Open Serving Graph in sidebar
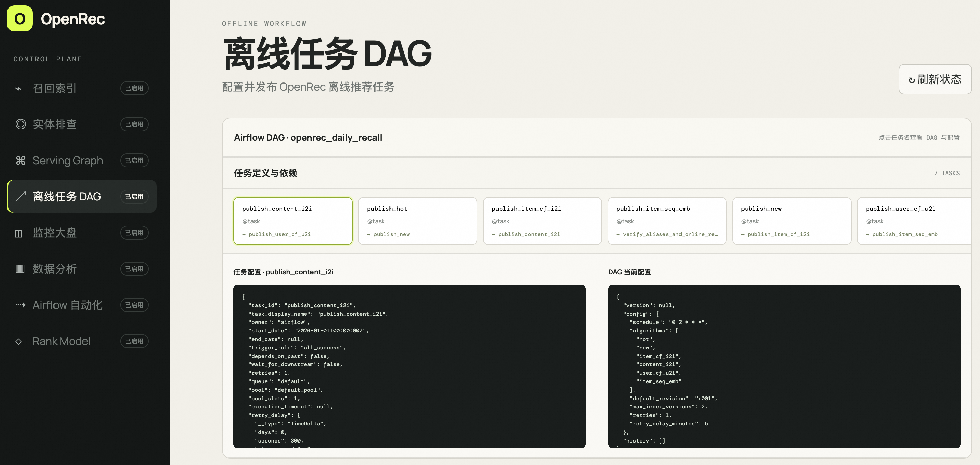The height and width of the screenshot is (465, 980). pos(82,160)
